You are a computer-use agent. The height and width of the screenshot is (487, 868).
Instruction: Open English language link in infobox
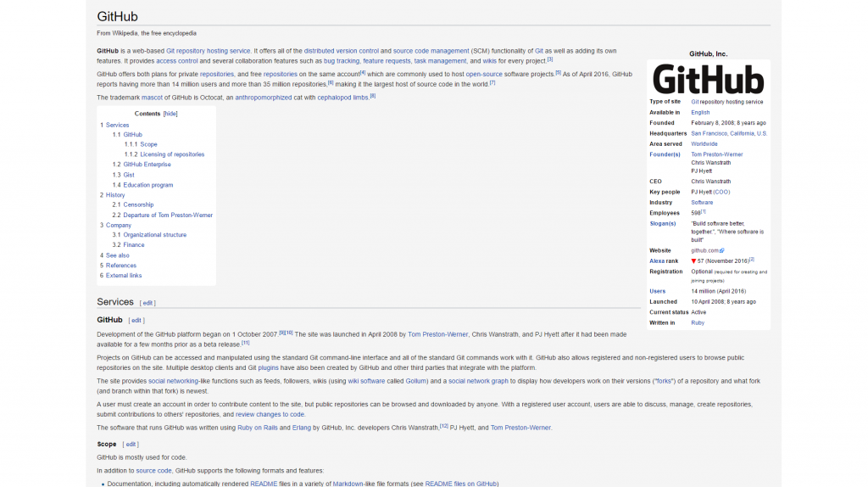(700, 113)
